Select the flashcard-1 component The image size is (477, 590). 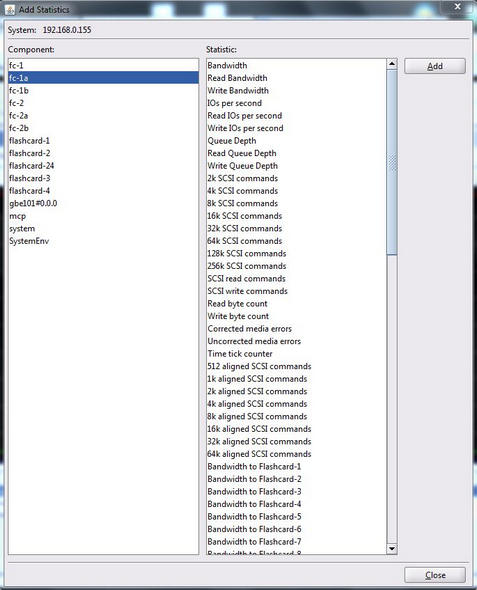[103, 140]
